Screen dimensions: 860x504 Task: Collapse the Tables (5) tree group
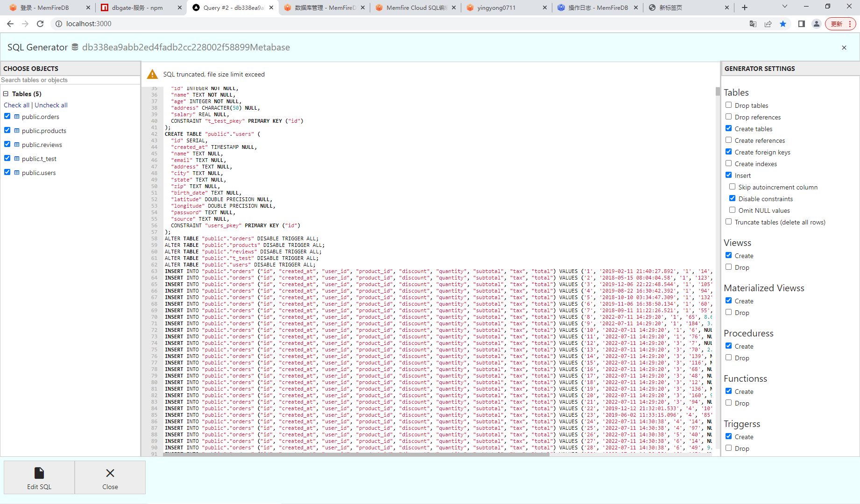[6, 94]
